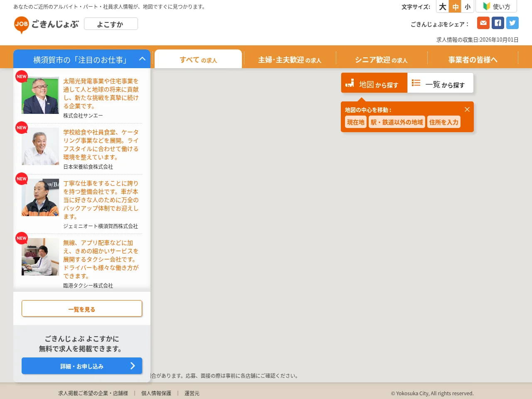Click the arrow on 詳細・お申し込み
This screenshot has width=532, height=399.
[x=133, y=366]
